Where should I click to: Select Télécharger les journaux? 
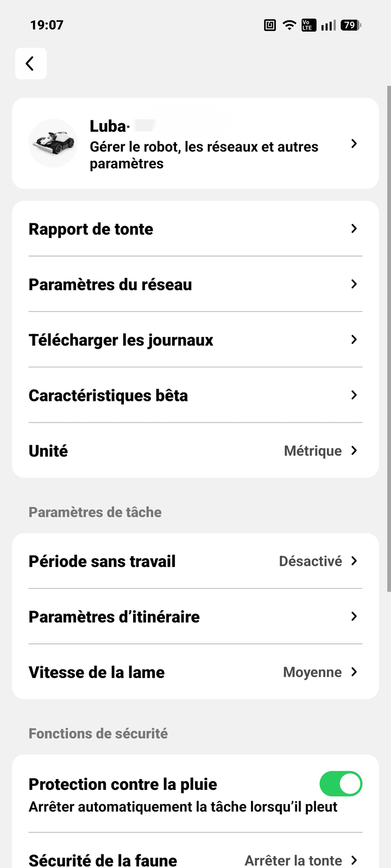[x=195, y=340]
